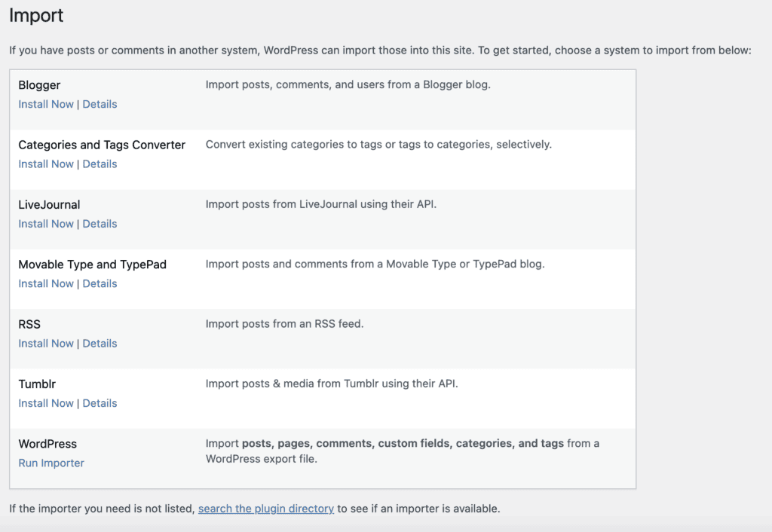Viewport: 772px width, 532px height.
Task: Install the Categories and Tags Converter
Action: [x=46, y=164]
